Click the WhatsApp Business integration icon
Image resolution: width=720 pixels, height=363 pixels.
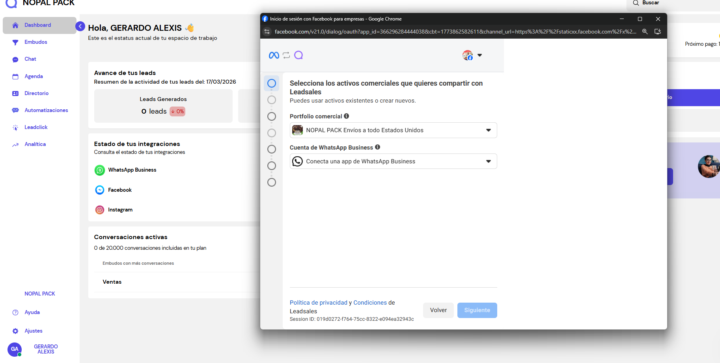tap(100, 170)
